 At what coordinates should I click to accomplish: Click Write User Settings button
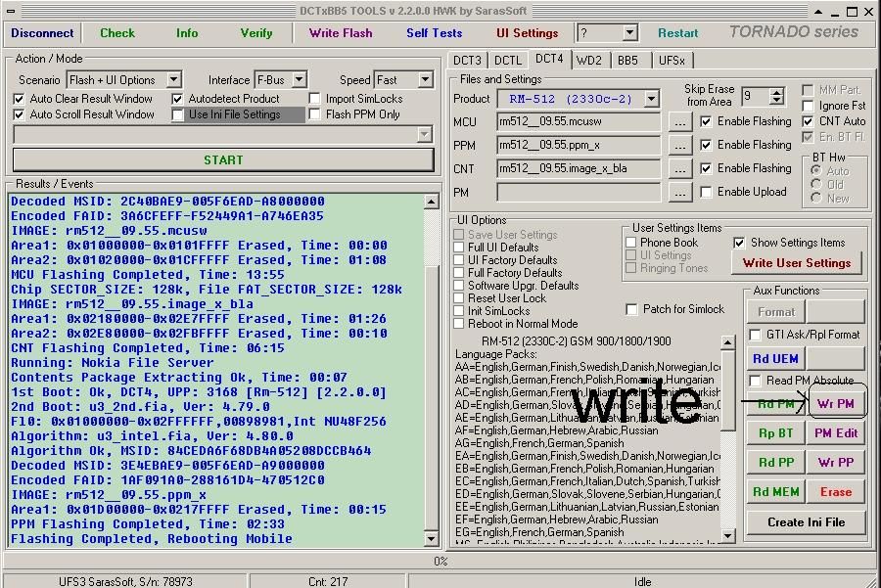797,263
